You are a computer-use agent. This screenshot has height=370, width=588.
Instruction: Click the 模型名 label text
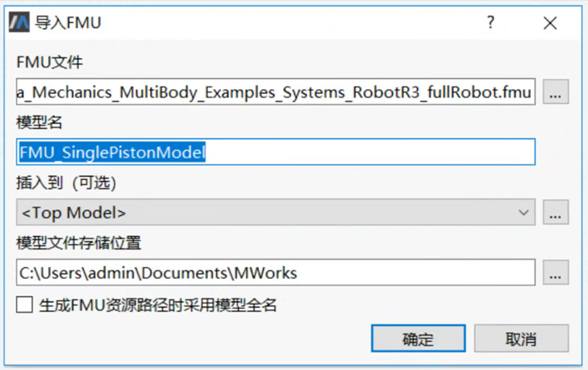[39, 122]
